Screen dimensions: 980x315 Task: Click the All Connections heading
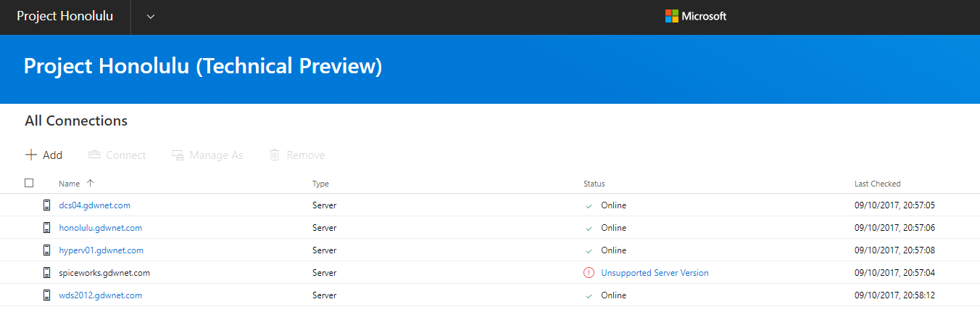coord(76,121)
